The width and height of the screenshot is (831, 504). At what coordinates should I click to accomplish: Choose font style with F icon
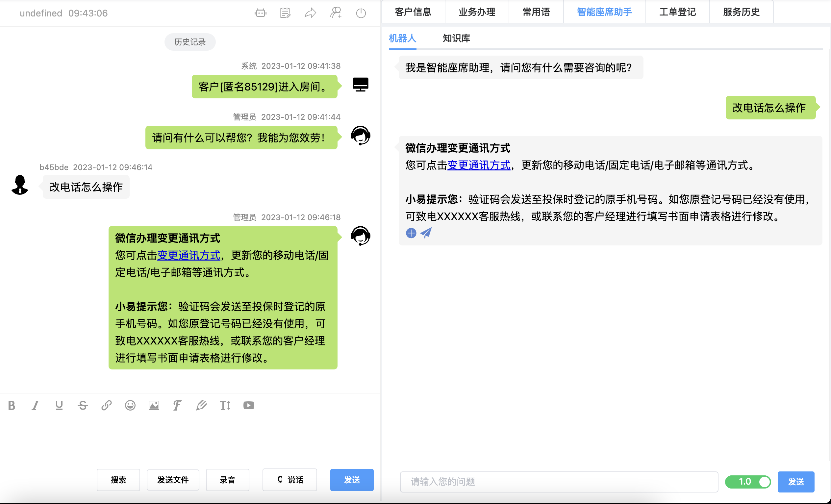(x=177, y=405)
